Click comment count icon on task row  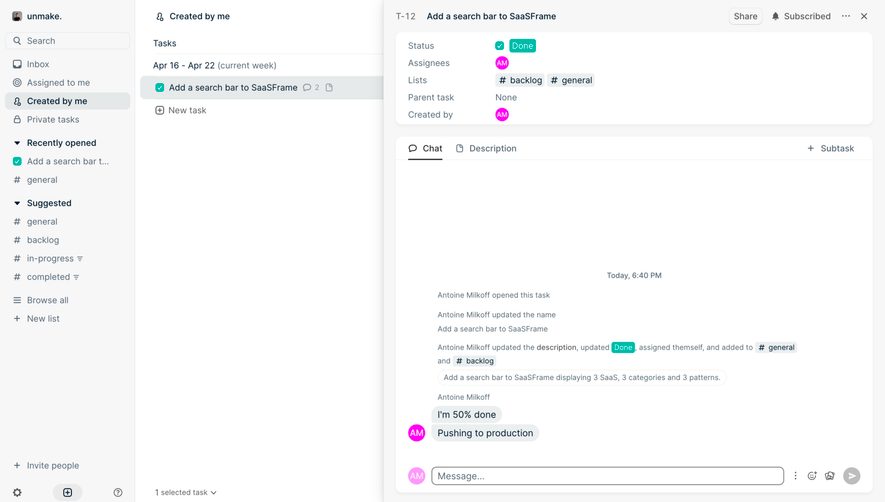coord(311,88)
